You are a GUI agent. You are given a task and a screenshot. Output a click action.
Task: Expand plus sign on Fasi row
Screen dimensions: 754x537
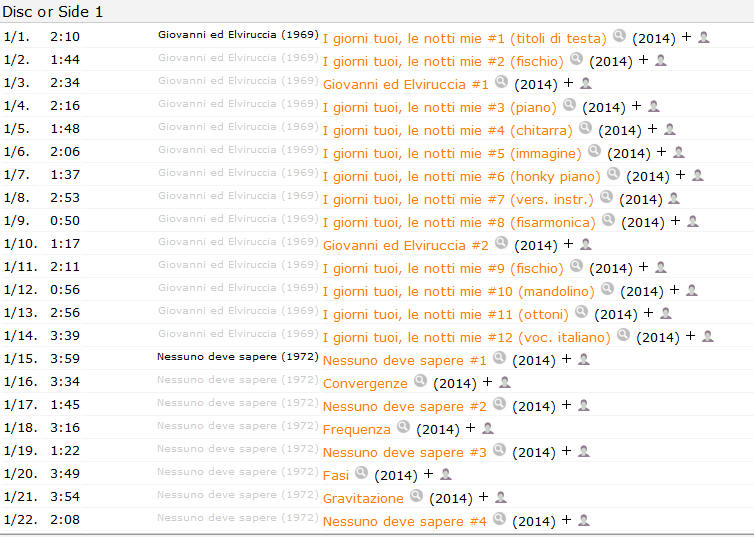(x=428, y=474)
